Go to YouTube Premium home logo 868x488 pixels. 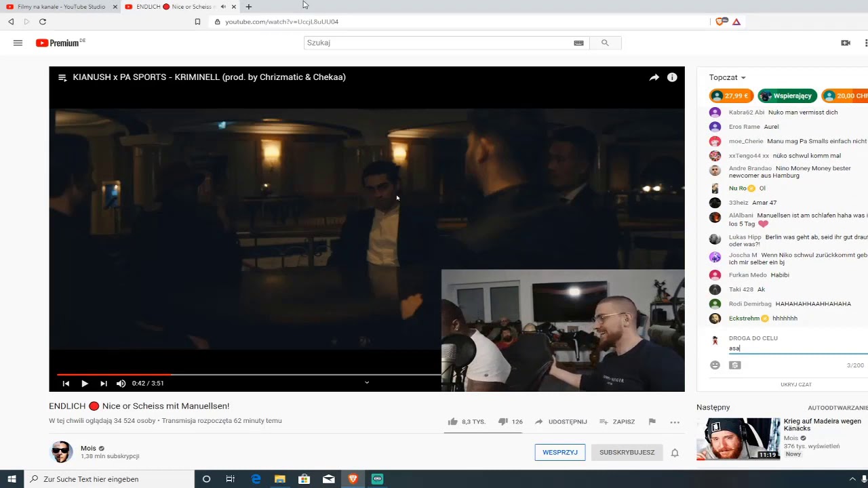pos(60,43)
